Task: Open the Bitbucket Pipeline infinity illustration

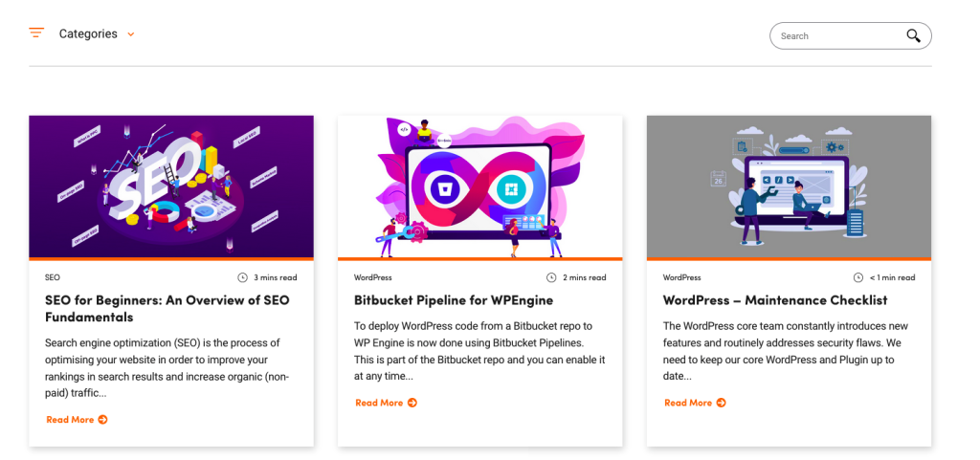Action: coord(480,186)
